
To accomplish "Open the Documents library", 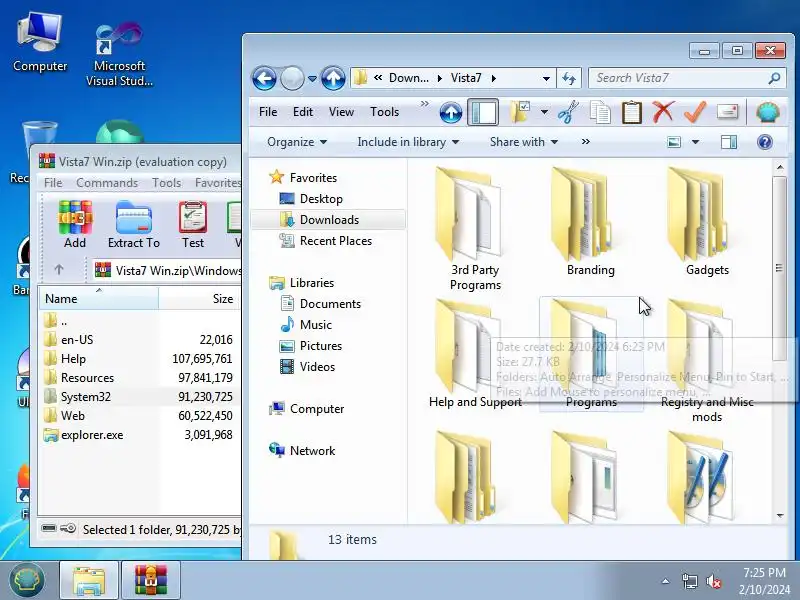I will pos(330,304).
